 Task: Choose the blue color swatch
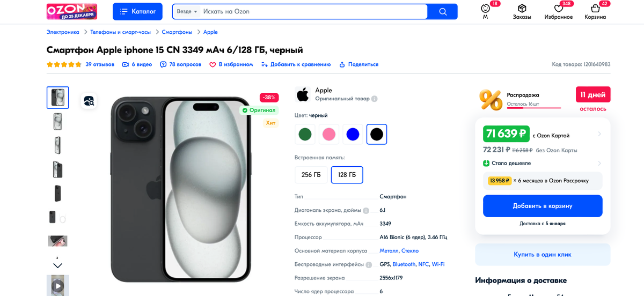click(x=353, y=134)
